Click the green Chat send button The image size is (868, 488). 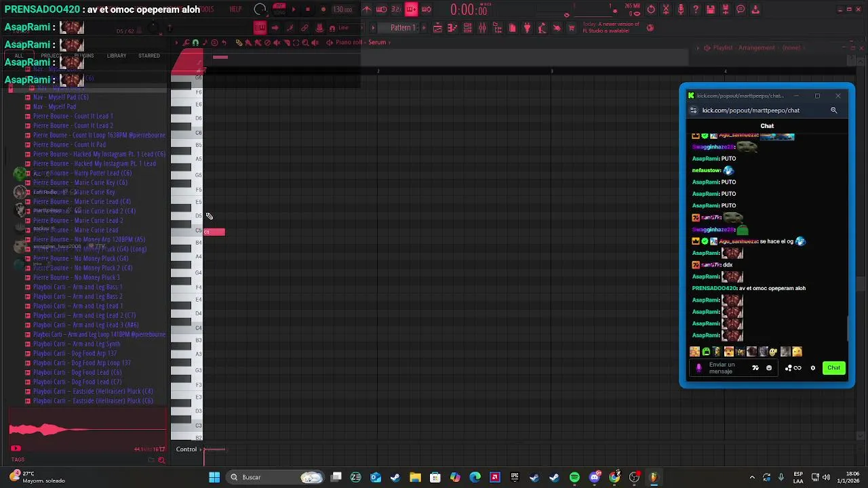pos(834,368)
